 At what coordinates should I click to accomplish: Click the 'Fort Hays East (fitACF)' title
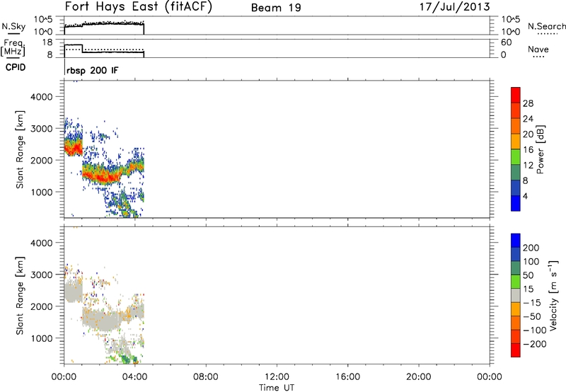(139, 6)
